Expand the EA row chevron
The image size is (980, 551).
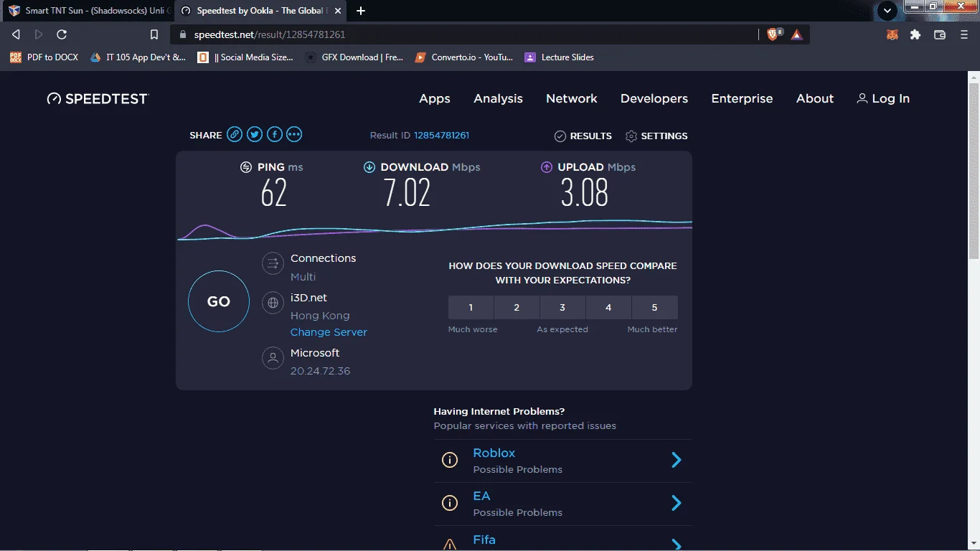click(x=676, y=503)
